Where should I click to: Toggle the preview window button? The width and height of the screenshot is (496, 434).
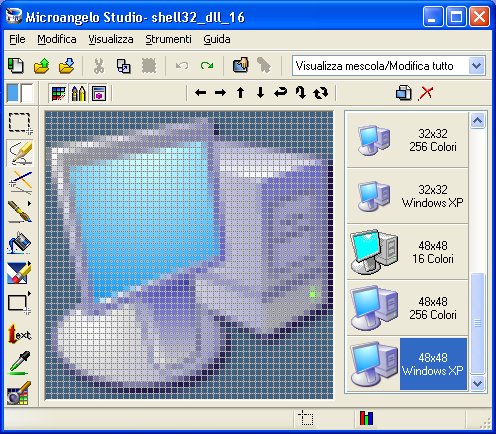tap(99, 93)
